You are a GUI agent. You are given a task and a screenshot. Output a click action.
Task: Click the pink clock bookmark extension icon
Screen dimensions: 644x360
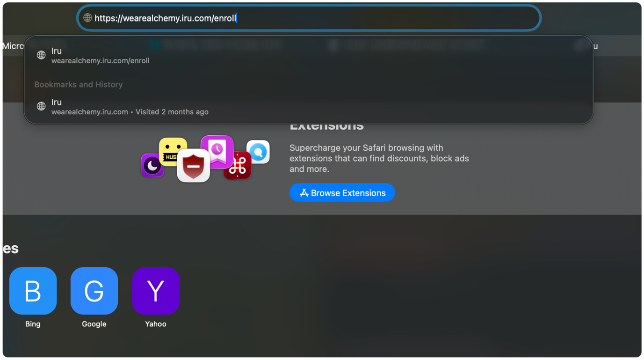point(217,151)
